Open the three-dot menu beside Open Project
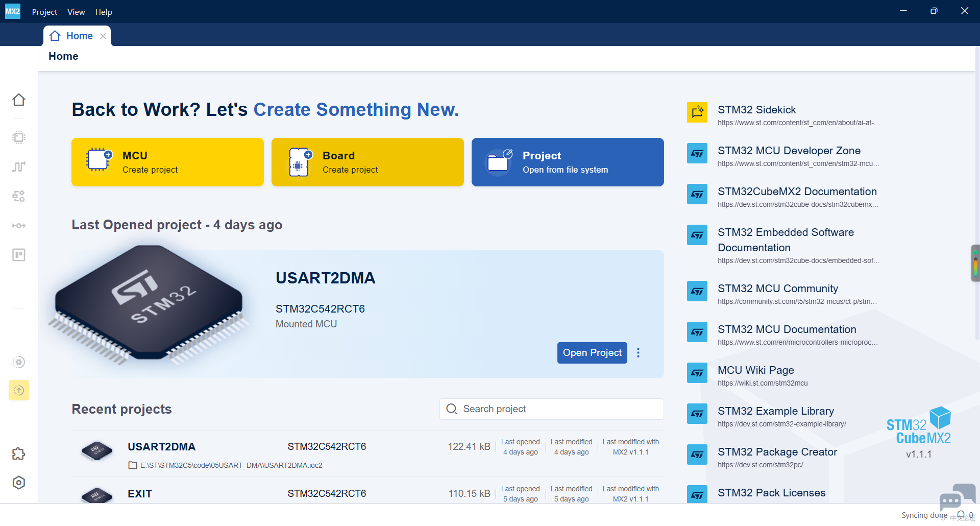This screenshot has height=526, width=980. [638, 353]
